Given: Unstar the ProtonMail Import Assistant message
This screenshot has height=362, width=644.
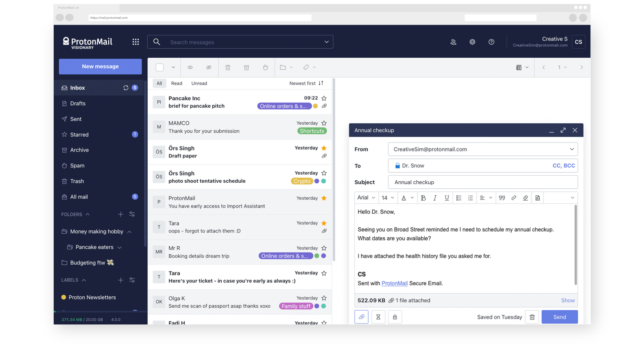Looking at the screenshot, I should tap(324, 198).
